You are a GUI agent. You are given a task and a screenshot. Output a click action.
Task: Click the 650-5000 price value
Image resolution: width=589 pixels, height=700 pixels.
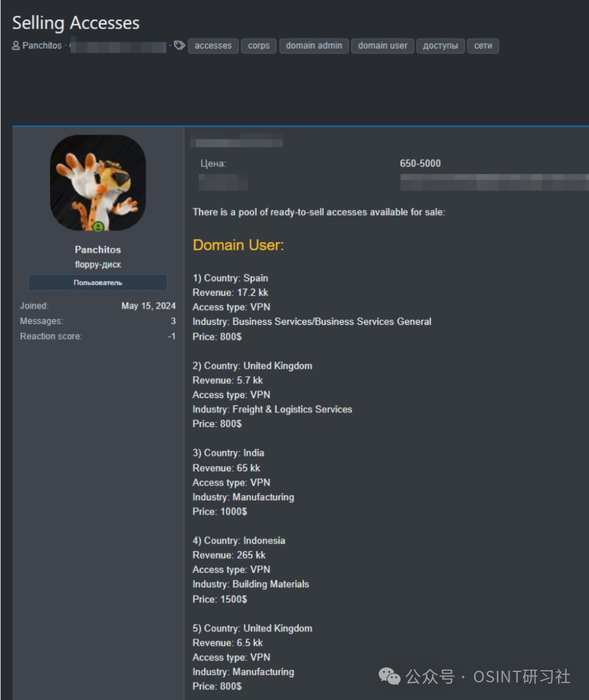(x=420, y=163)
